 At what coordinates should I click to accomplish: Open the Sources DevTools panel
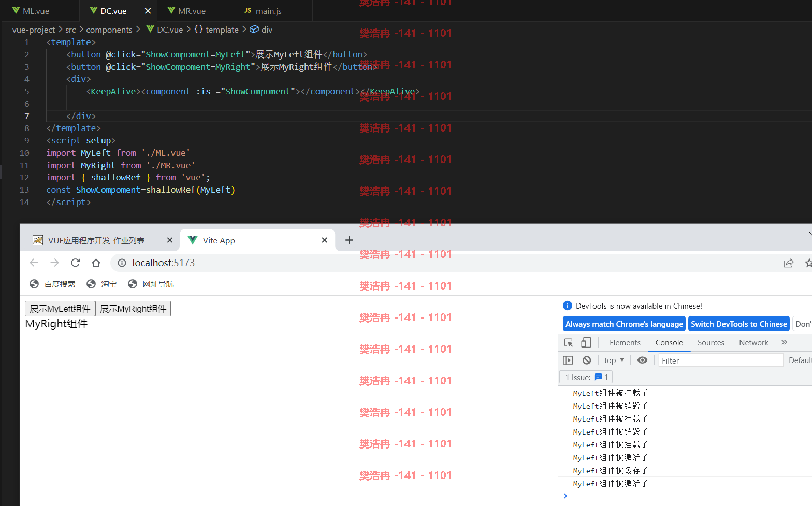[711, 343]
